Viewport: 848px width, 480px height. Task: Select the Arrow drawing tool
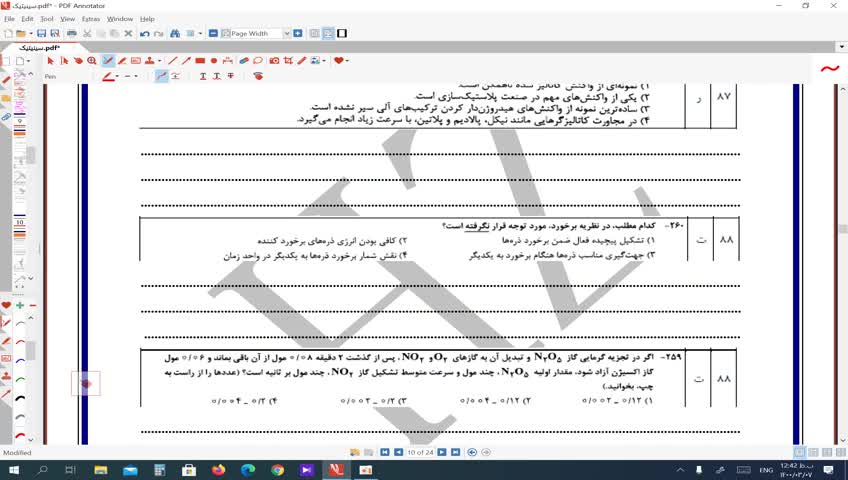pyautogui.click(x=186, y=61)
